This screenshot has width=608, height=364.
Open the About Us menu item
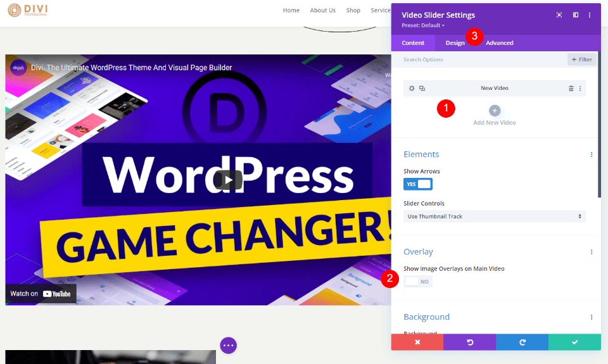(x=322, y=11)
